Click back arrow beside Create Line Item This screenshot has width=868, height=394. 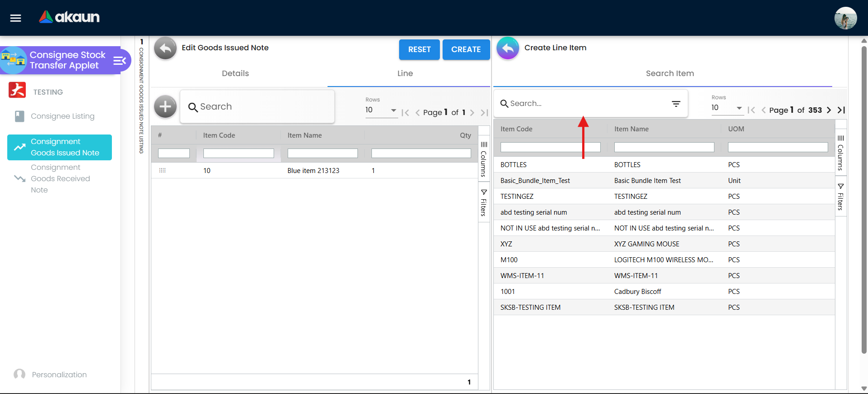click(x=508, y=48)
